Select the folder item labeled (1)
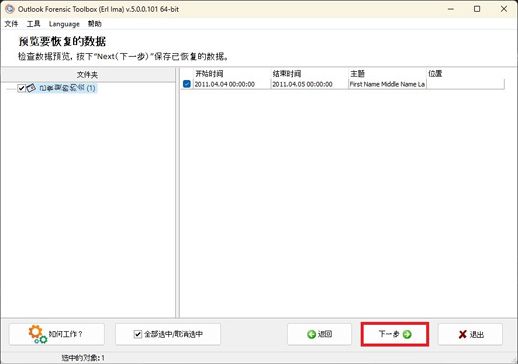This screenshot has height=364, width=518. [67, 88]
